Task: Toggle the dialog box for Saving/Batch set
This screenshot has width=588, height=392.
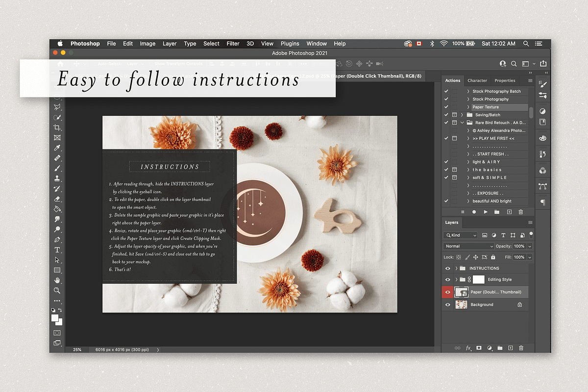Action: [x=455, y=115]
